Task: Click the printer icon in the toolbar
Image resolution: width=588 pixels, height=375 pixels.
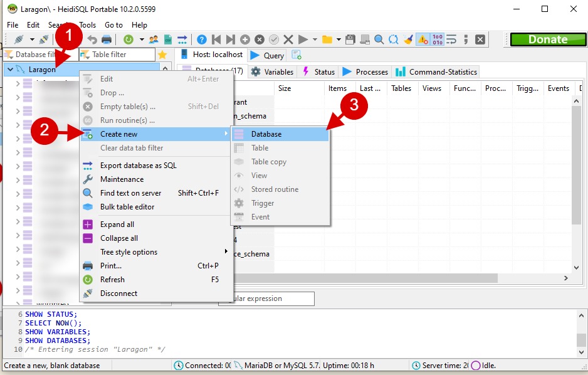Action: (x=107, y=40)
